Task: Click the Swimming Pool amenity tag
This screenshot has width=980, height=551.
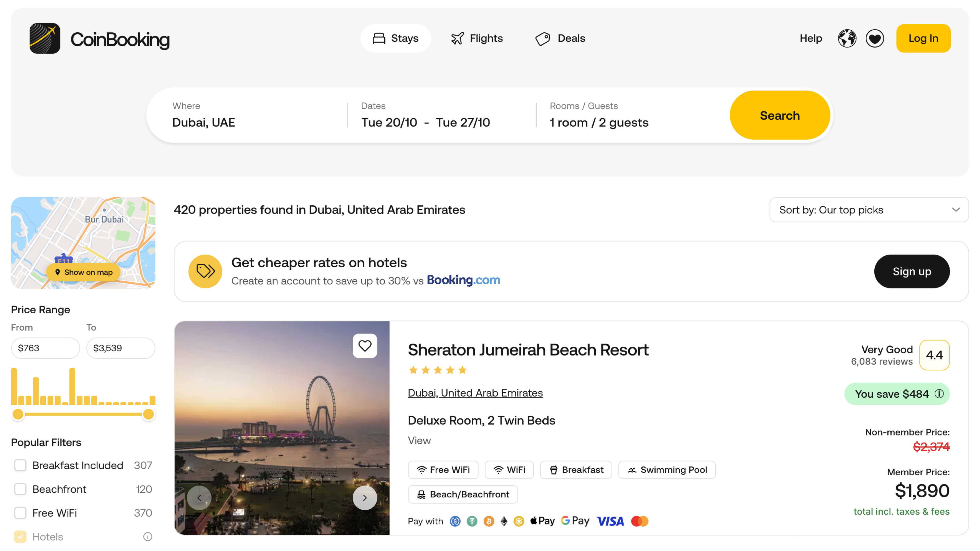Action: point(667,470)
